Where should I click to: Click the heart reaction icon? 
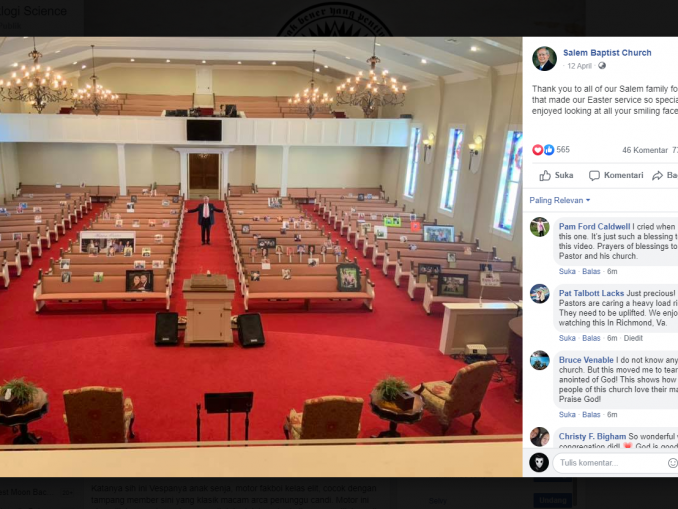pyautogui.click(x=537, y=150)
